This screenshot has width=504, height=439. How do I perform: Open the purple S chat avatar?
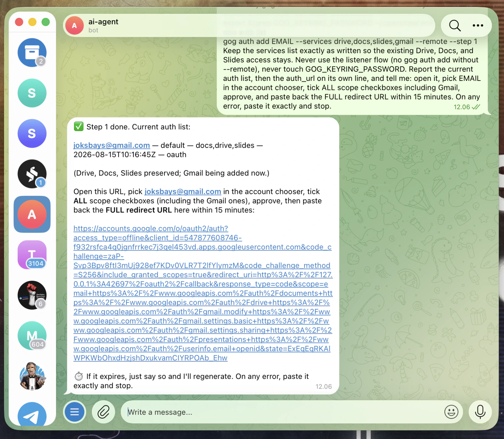(32, 133)
